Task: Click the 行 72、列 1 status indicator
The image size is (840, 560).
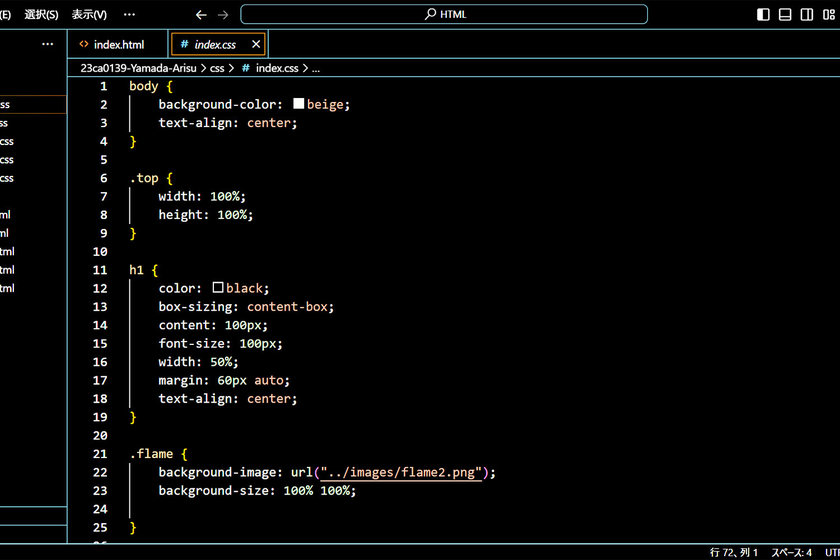Action: (x=734, y=552)
